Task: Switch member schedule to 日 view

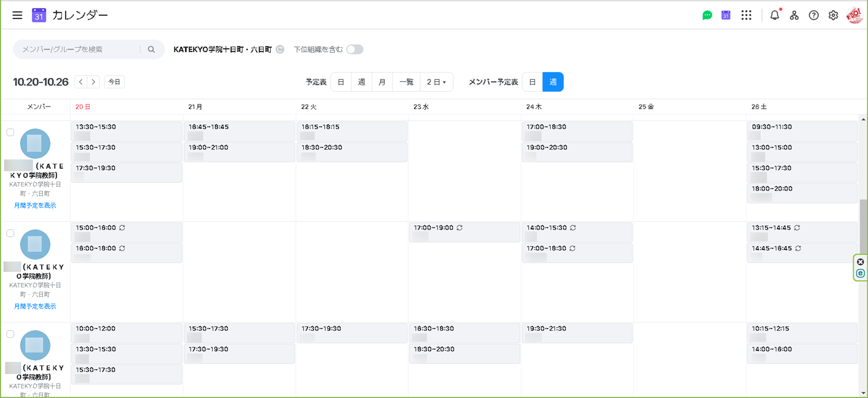Action: click(x=532, y=82)
